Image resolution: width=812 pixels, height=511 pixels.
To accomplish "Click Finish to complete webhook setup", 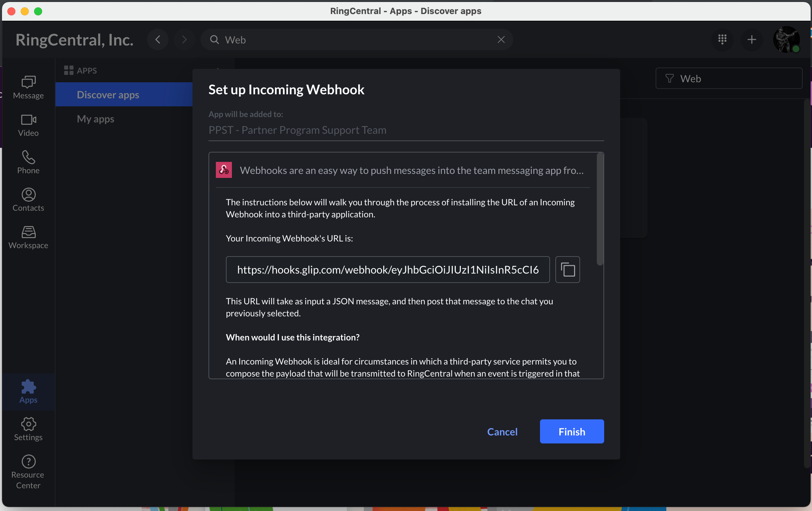I will tap(571, 431).
